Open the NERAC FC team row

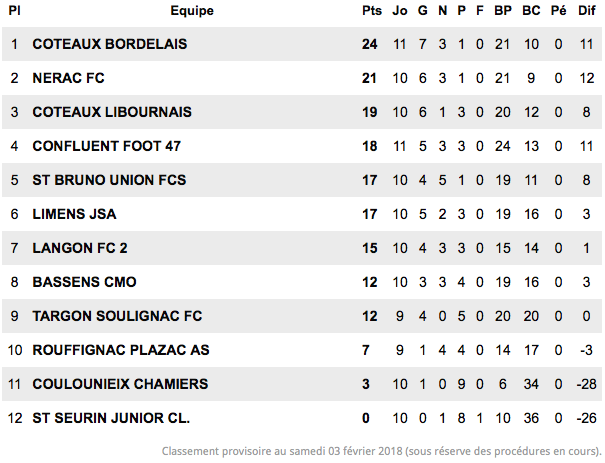point(302,78)
